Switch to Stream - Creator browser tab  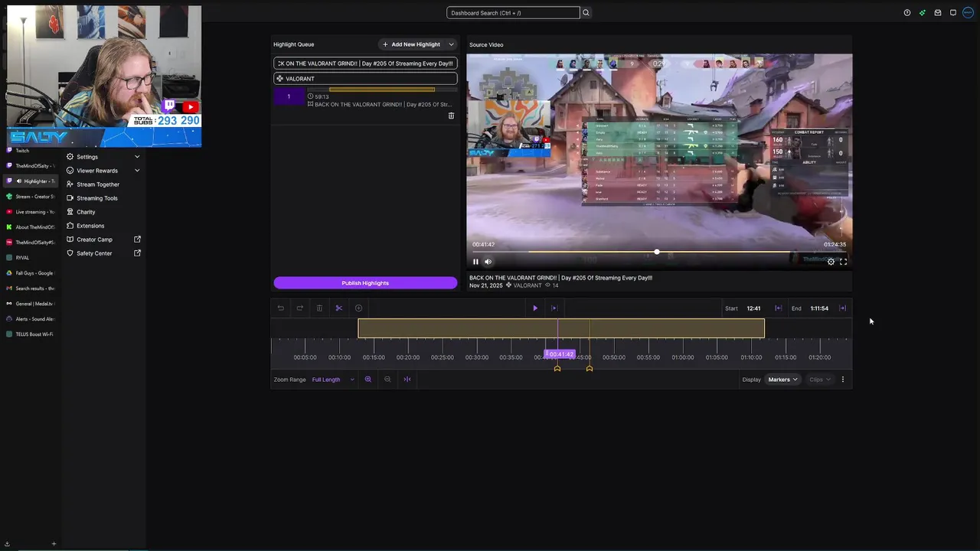point(29,197)
